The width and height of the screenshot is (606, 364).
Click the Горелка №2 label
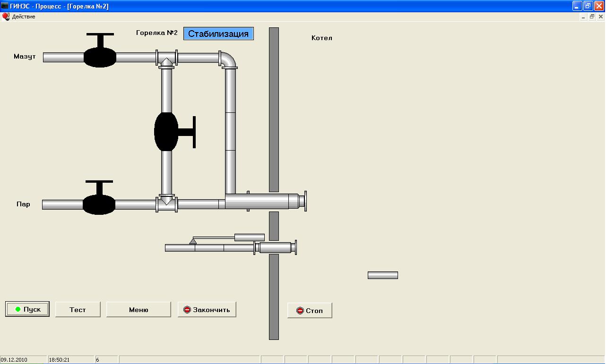coord(156,33)
